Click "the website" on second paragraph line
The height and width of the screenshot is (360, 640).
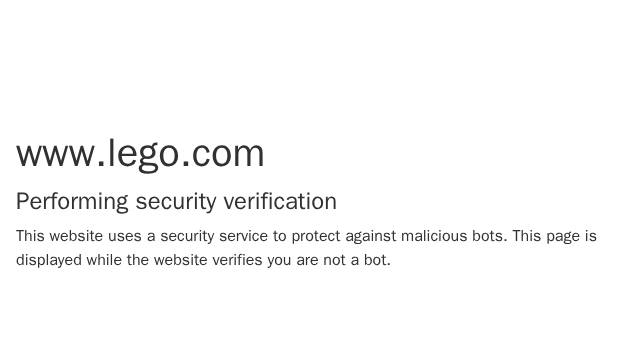pyautogui.click(x=167, y=260)
